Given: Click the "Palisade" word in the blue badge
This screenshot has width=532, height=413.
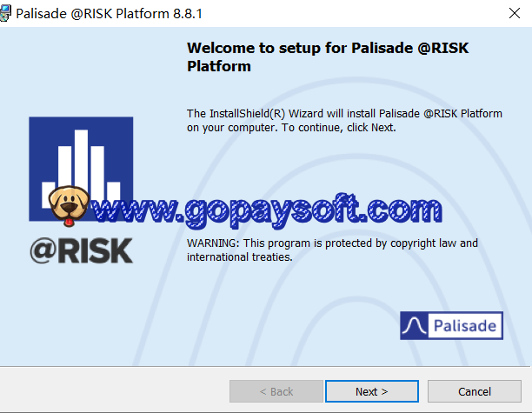Looking at the screenshot, I should pos(465,326).
